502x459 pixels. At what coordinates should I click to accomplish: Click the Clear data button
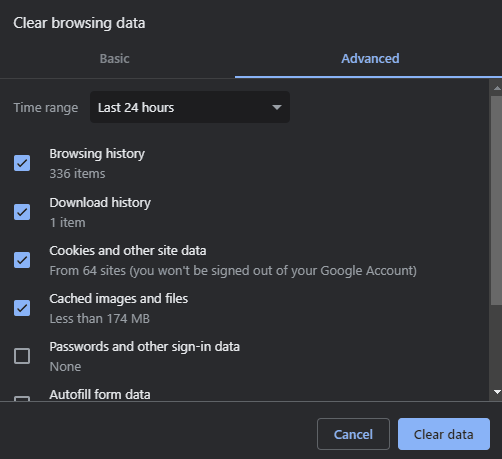[x=444, y=434]
